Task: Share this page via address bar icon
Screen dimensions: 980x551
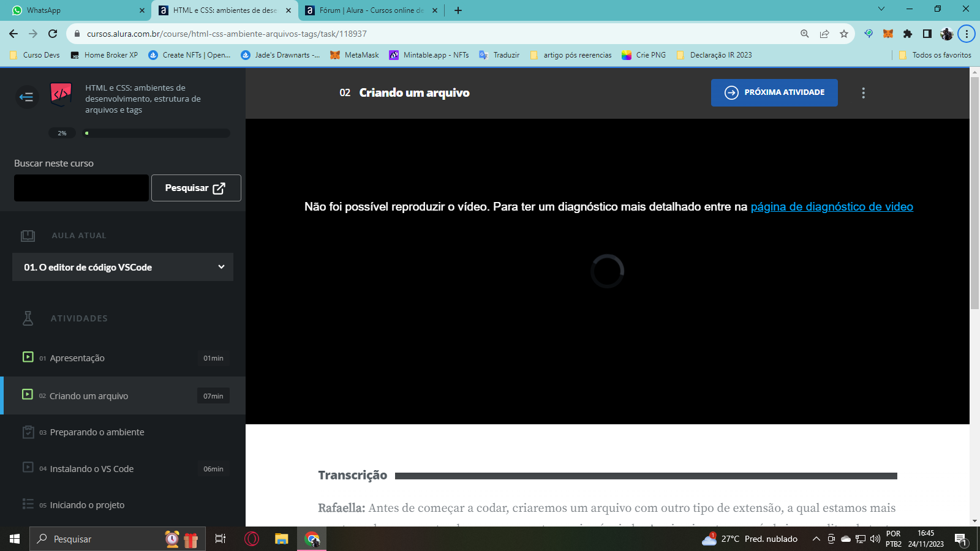Action: pos(824,34)
